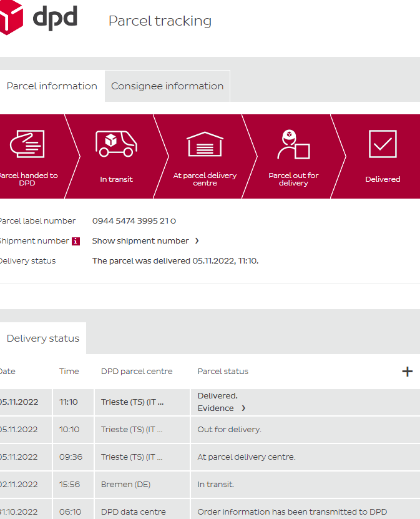This screenshot has width=420, height=519.
Task: Click the Parcel handed to DPD icon
Action: pyautogui.click(x=26, y=144)
